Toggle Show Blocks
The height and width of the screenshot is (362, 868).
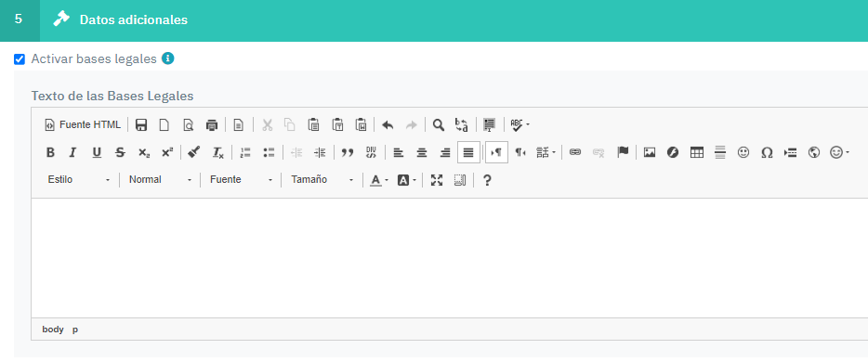[x=461, y=180]
